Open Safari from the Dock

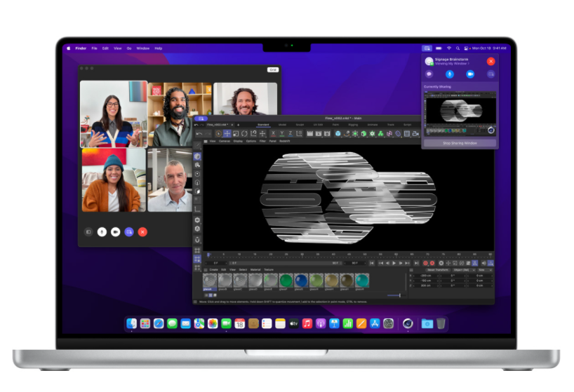coord(159,323)
